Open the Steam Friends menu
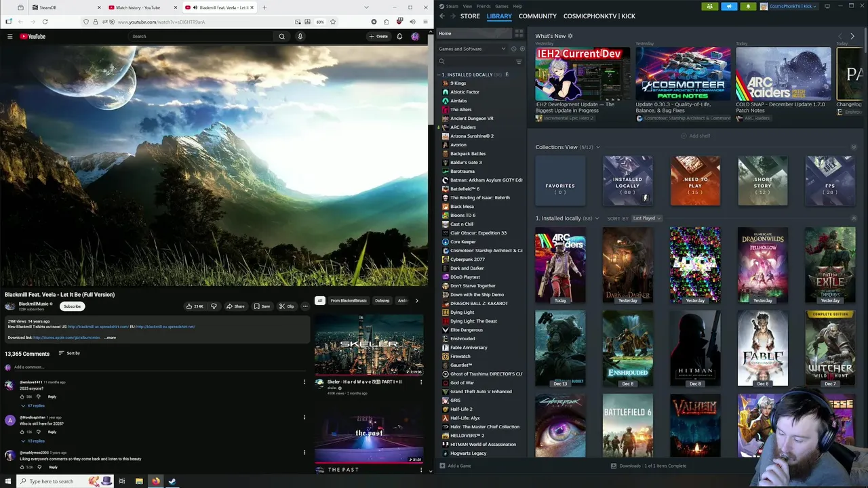Image resolution: width=868 pixels, height=488 pixels. (x=484, y=6)
